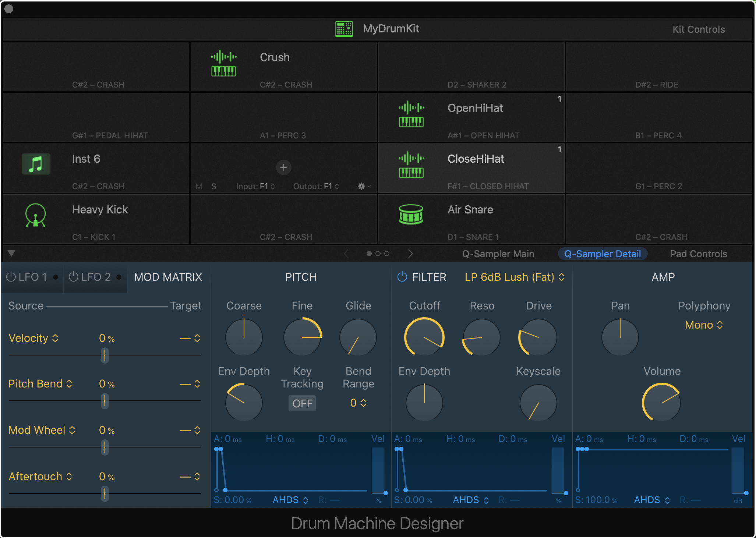Click the Crush pad sampler icon

(x=223, y=63)
